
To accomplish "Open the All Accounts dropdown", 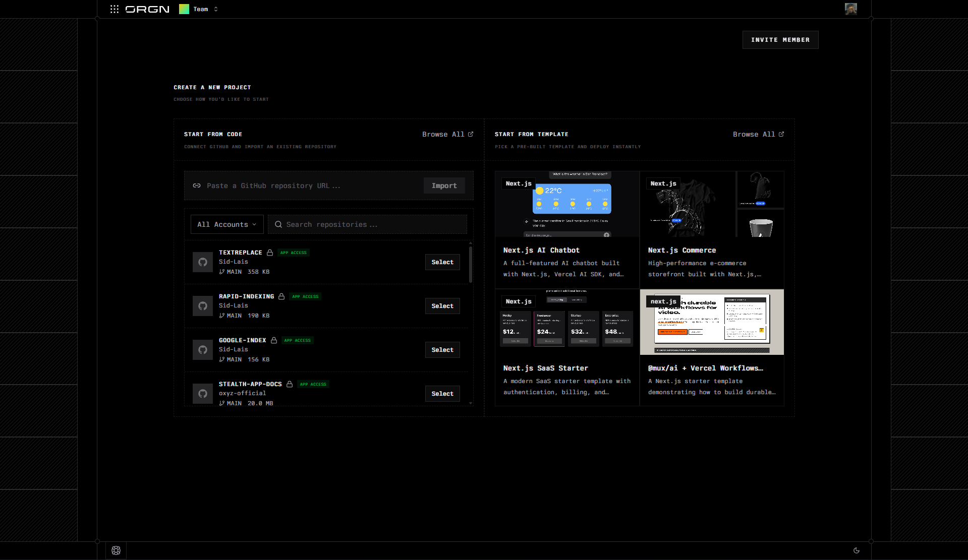I will 227,224.
